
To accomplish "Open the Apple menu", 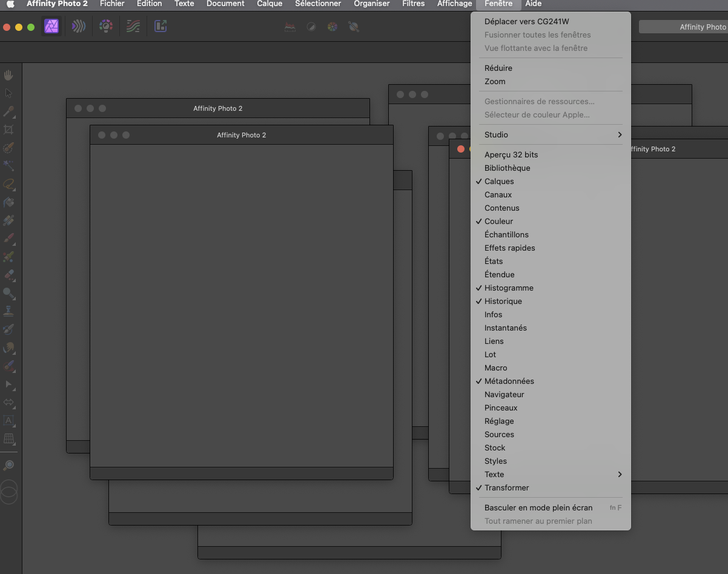I will pyautogui.click(x=10, y=4).
